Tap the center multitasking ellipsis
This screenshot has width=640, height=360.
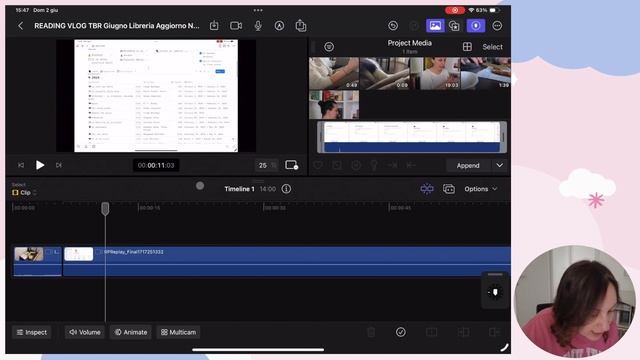pyautogui.click(x=258, y=10)
